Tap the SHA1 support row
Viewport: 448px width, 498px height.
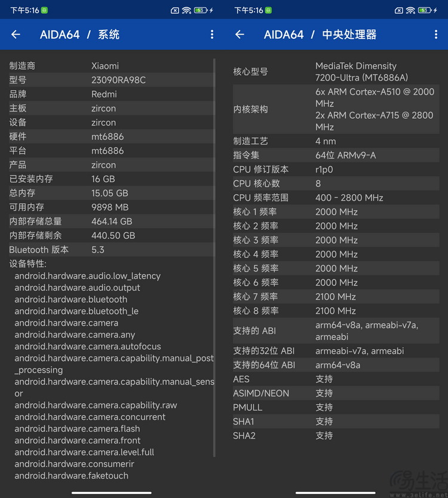pyautogui.click(x=336, y=422)
